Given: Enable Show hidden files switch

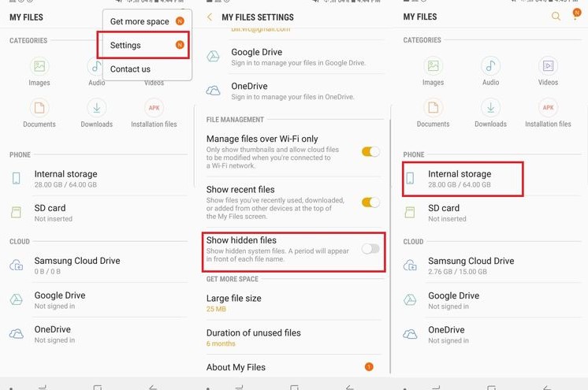Looking at the screenshot, I should click(x=370, y=249).
